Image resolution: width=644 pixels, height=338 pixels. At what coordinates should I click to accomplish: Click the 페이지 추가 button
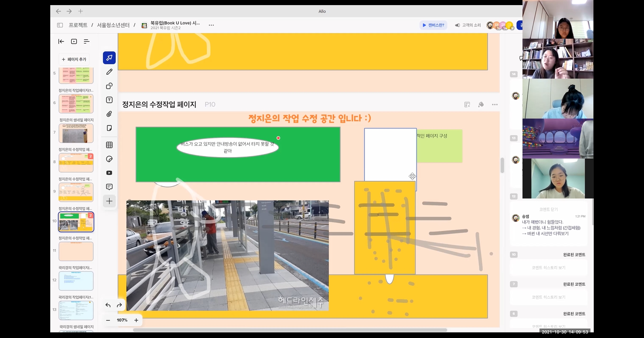(74, 59)
